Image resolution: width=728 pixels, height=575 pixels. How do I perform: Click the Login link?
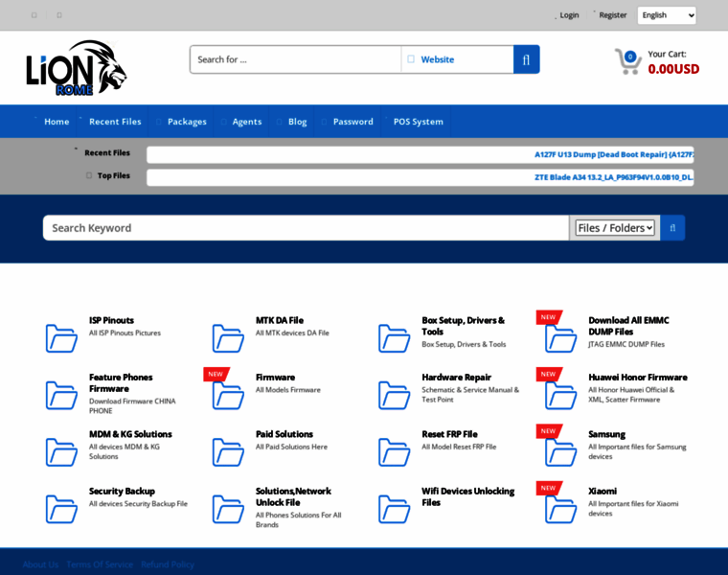tap(569, 15)
